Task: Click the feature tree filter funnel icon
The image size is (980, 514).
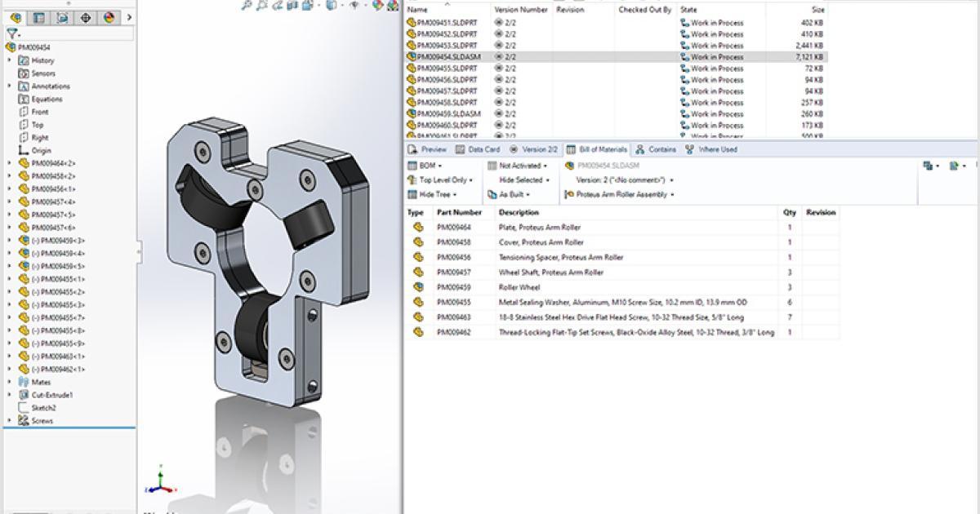Action: pyautogui.click(x=11, y=33)
